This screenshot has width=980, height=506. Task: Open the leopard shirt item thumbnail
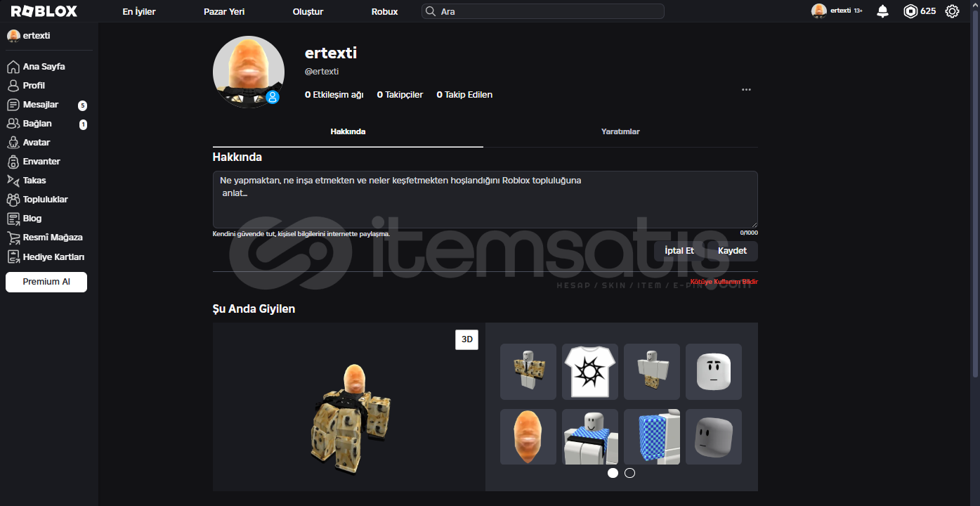tap(528, 372)
